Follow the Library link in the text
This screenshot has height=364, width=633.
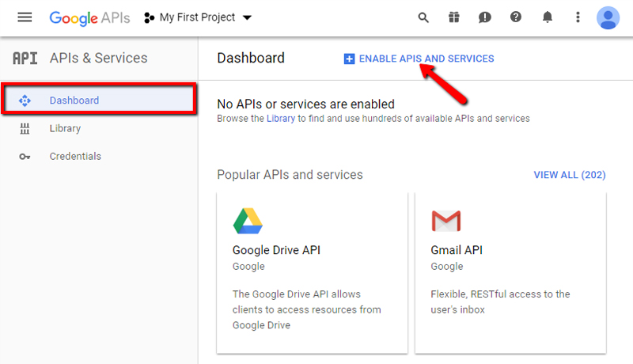(x=281, y=119)
